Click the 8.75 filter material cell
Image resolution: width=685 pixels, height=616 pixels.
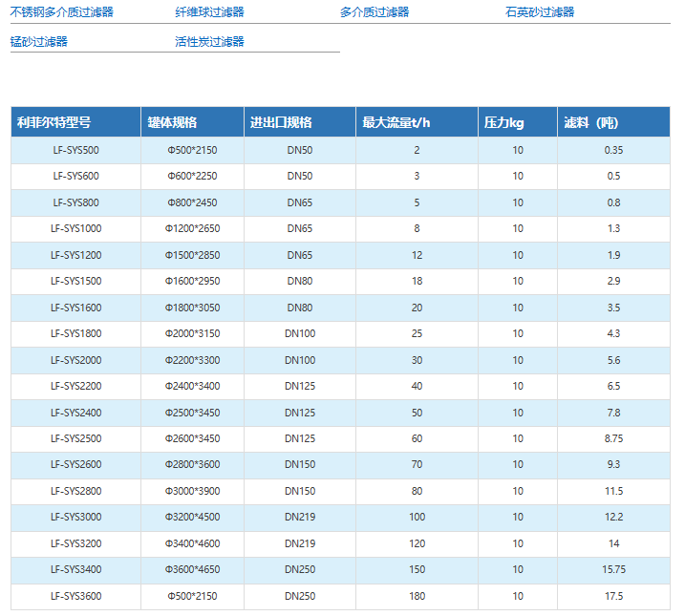(613, 438)
